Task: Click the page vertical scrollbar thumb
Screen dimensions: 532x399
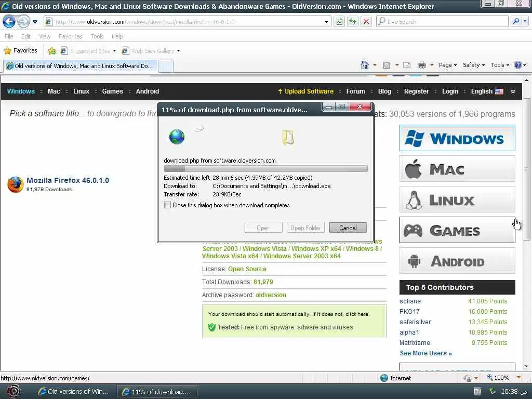Action: [527, 170]
